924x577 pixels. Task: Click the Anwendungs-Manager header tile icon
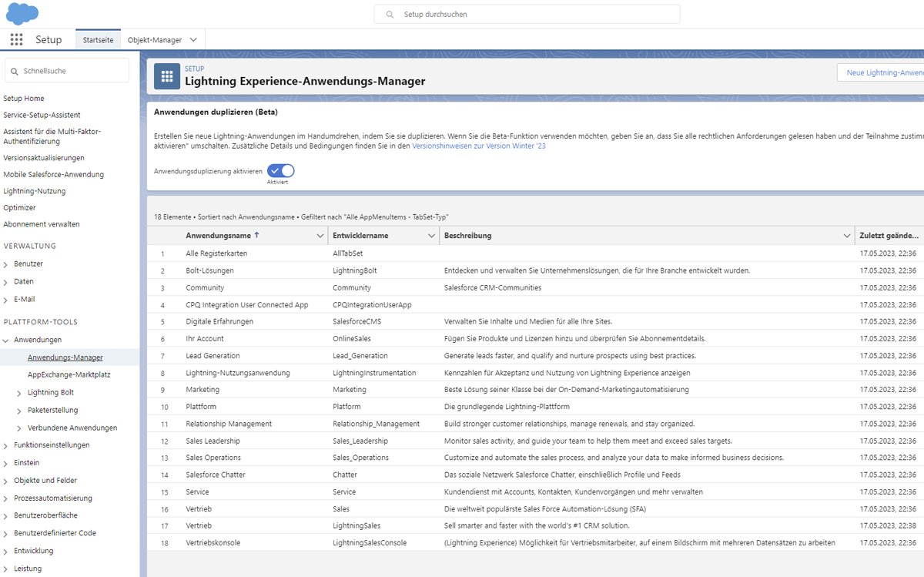pos(166,76)
